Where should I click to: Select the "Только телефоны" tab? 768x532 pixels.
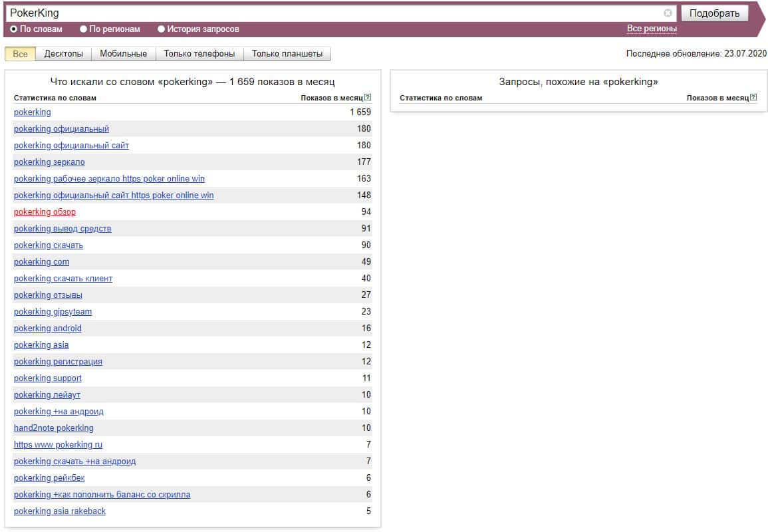[x=199, y=54]
